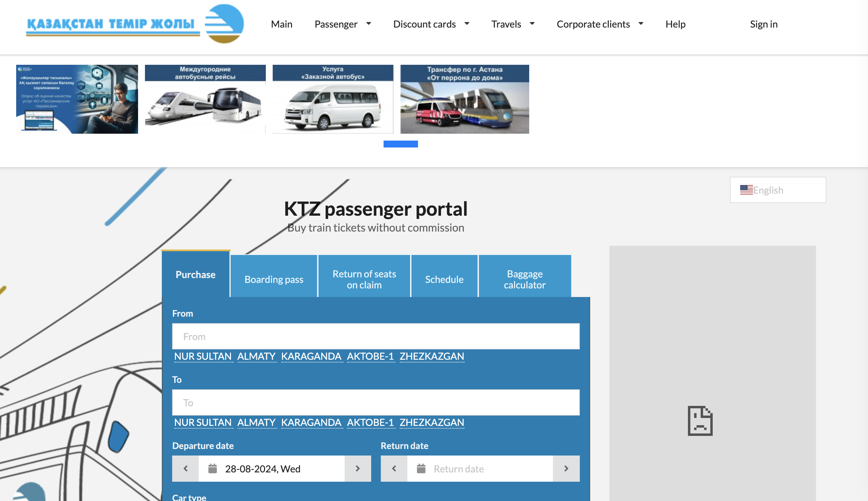Open return date calendar icon
The width and height of the screenshot is (868, 501).
[x=421, y=469]
